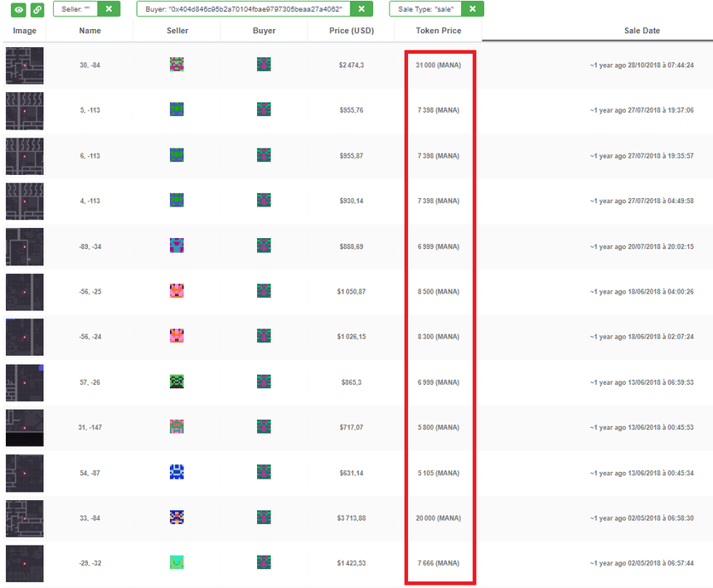This screenshot has height=588, width=713.
Task: Click buyer avatar in 31, -147 row
Action: [264, 427]
